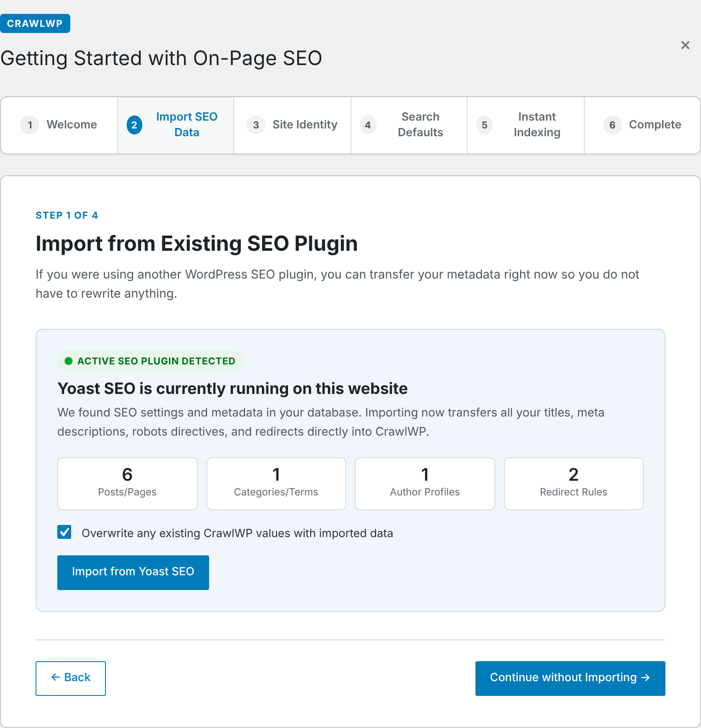The width and height of the screenshot is (701, 728).
Task: Click the 1 Author Profiles stat card
Action: [x=425, y=483]
